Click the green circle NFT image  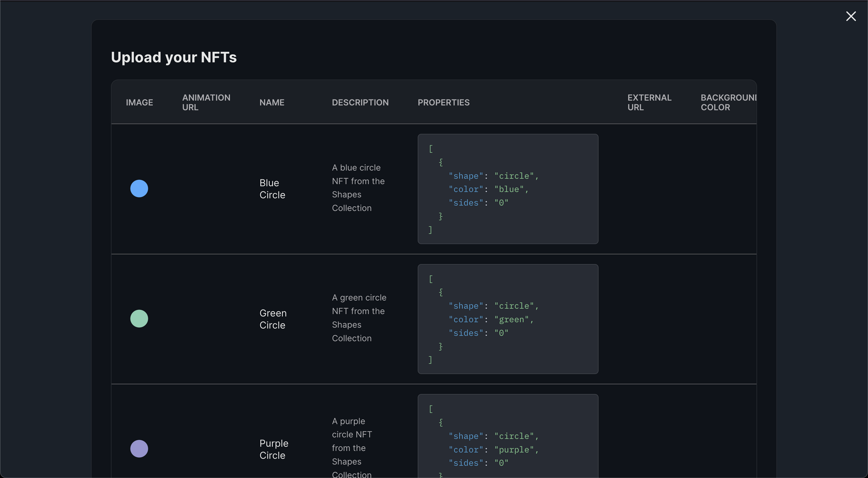(x=139, y=319)
